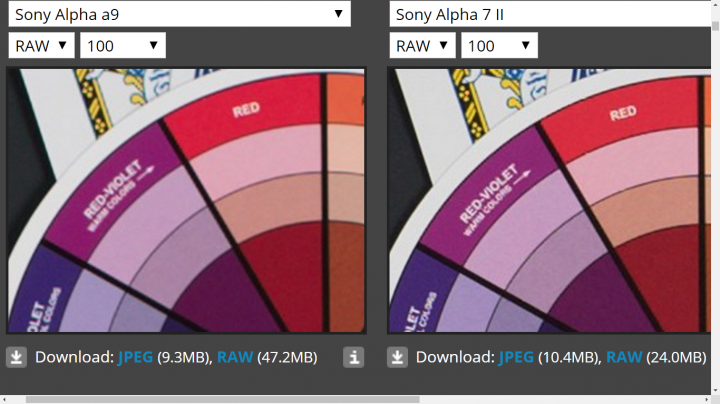This screenshot has height=404, width=720.
Task: Click the download icon under the a9 image
Action: point(16,357)
